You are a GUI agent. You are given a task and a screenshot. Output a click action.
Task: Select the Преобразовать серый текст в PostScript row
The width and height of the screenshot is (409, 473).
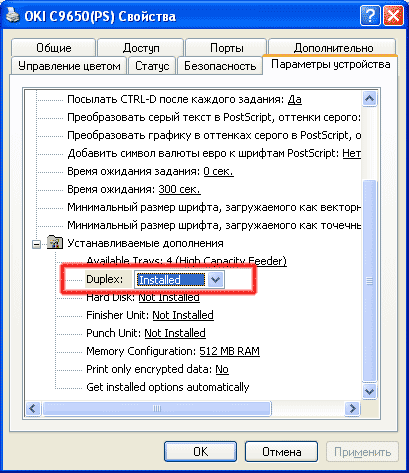[214, 117]
